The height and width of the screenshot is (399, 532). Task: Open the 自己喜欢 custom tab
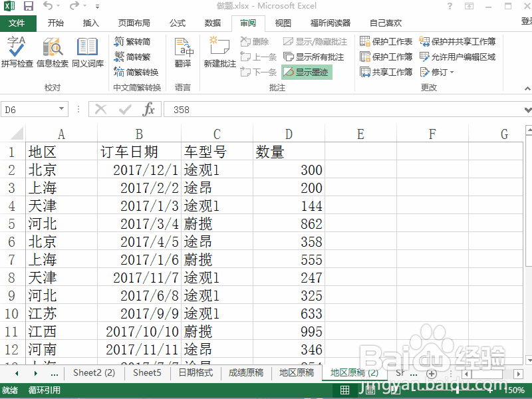pos(386,23)
